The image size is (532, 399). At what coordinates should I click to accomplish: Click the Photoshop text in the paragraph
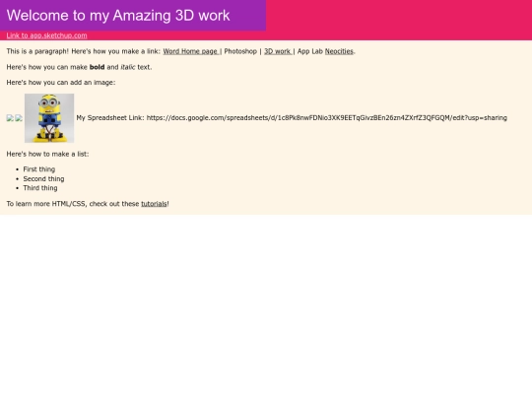pos(240,51)
